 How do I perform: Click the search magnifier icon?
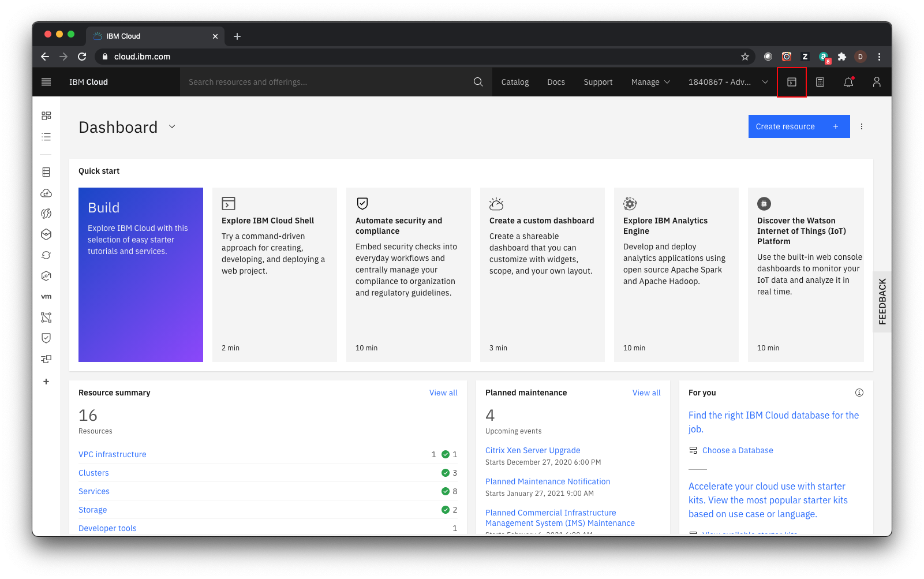[x=478, y=82]
